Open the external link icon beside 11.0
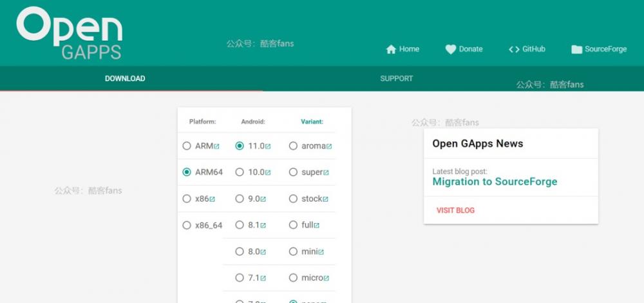The height and width of the screenshot is (303, 644). pos(268,146)
